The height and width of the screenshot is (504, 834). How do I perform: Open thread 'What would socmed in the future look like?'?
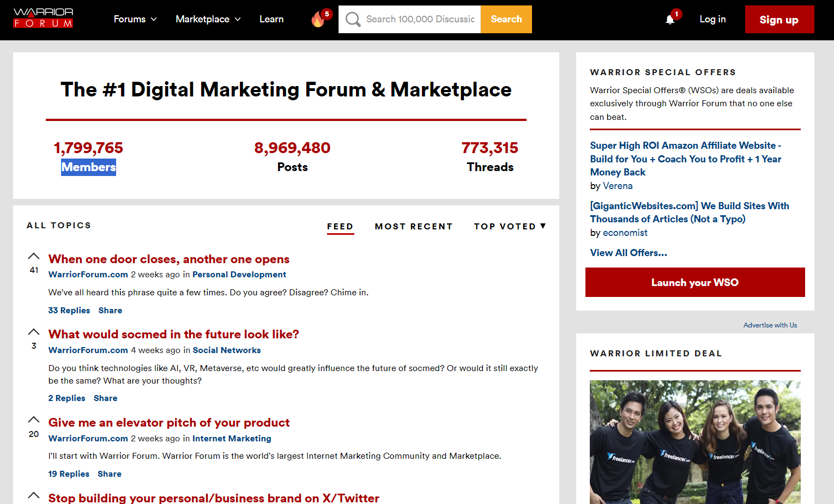pos(174,334)
